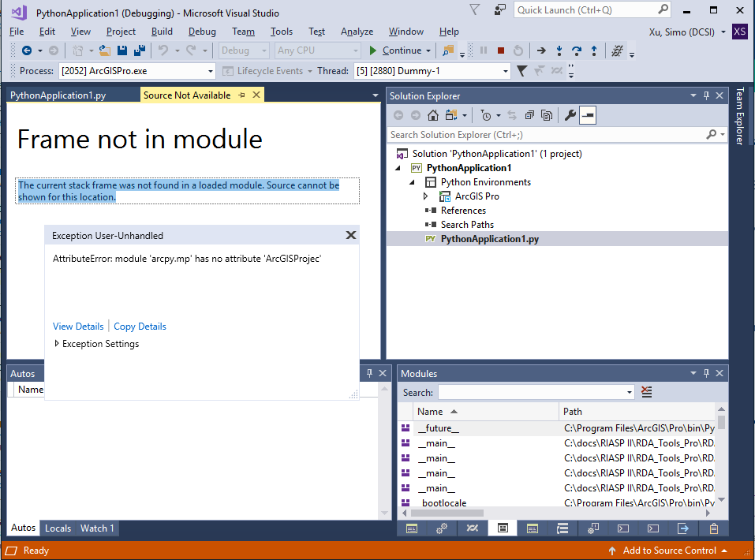Navigate backward with the back arrow icon
This screenshot has height=560, width=755.
tap(27, 50)
